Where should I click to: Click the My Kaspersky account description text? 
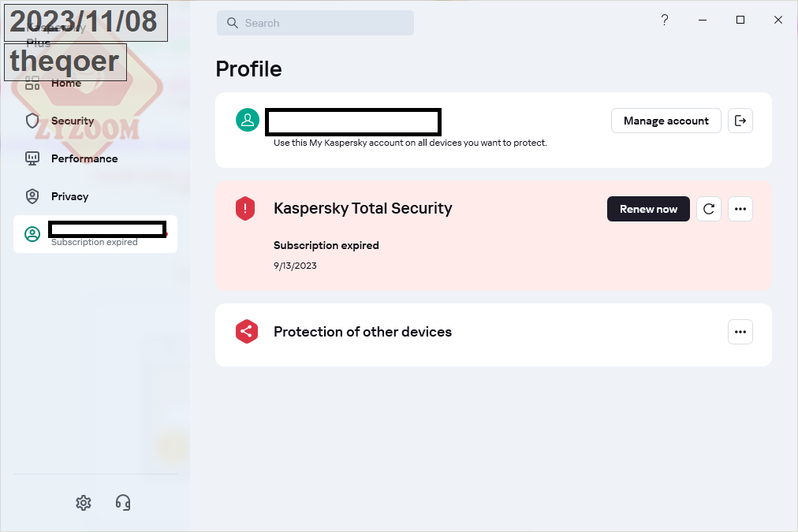click(410, 143)
